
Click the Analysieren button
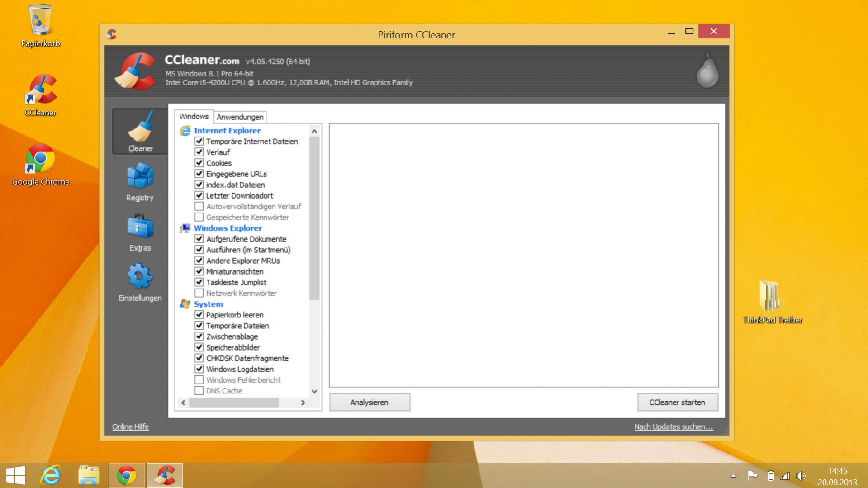[x=370, y=403]
